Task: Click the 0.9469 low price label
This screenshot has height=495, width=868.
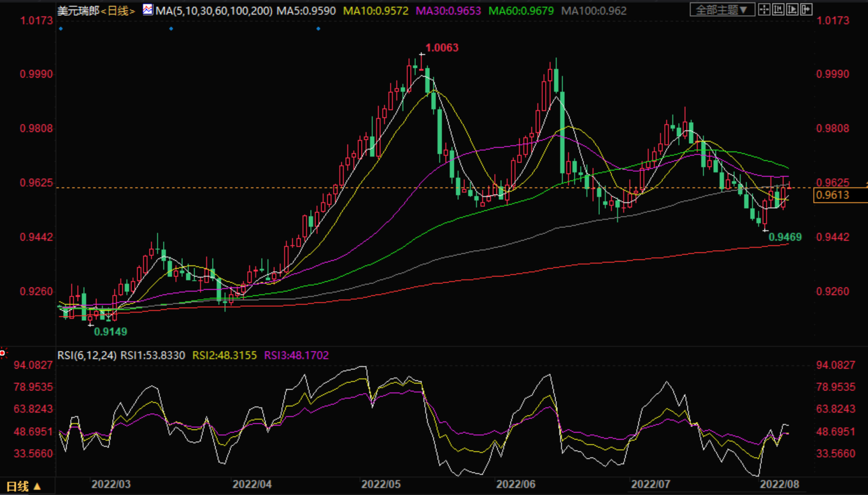Action: tap(785, 237)
